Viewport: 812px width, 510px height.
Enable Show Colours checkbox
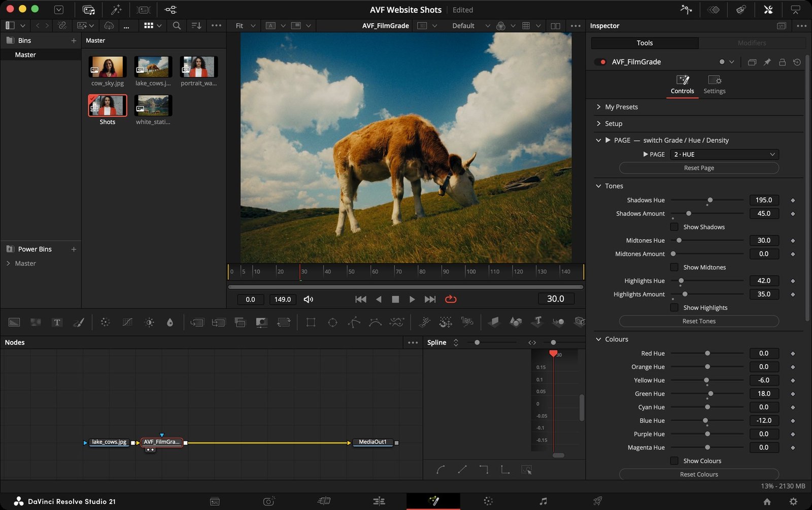[x=674, y=461]
